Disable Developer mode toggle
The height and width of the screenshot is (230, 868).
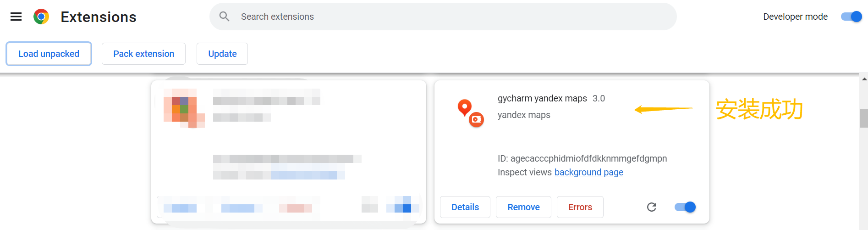coord(852,17)
